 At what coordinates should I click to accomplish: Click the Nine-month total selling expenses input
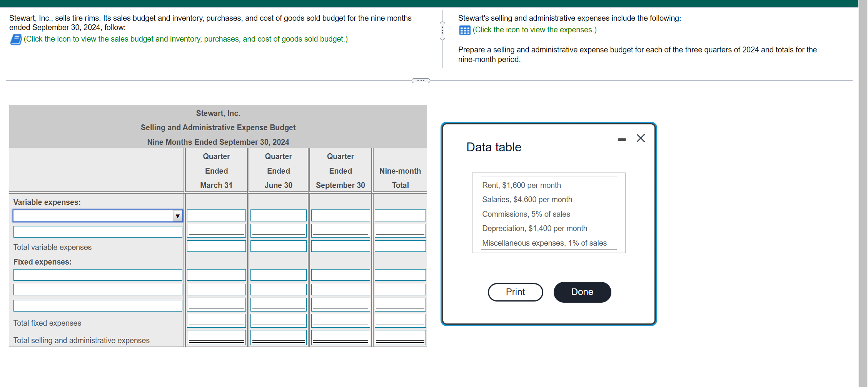click(400, 337)
